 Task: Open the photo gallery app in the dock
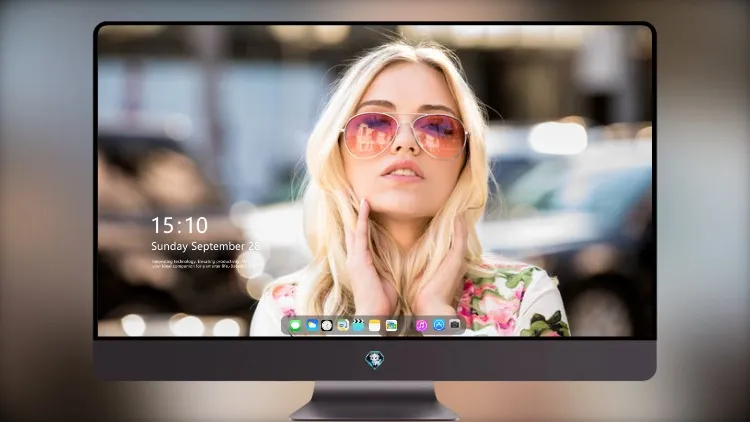(x=391, y=325)
